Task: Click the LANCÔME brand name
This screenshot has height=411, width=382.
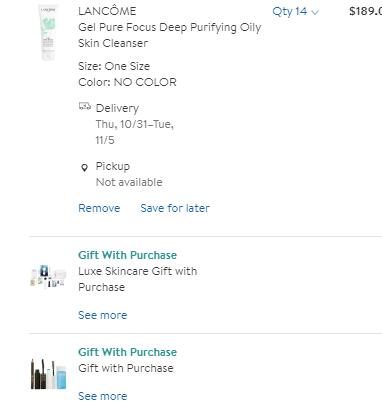Action: (x=107, y=11)
